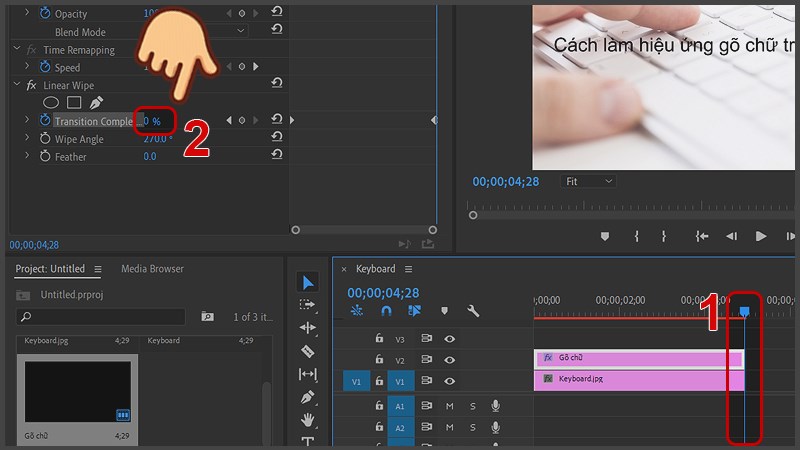
Task: Mute audio track A1
Action: tap(449, 406)
